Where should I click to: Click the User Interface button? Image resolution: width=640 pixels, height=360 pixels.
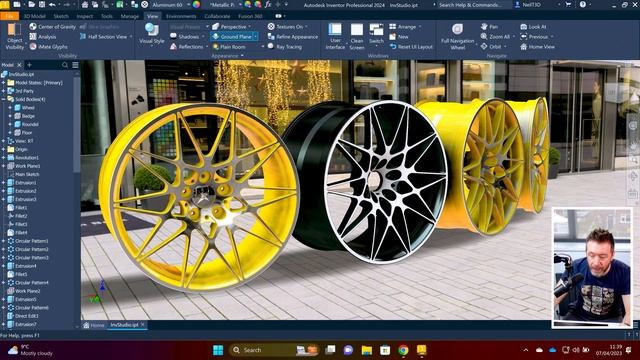coord(335,36)
